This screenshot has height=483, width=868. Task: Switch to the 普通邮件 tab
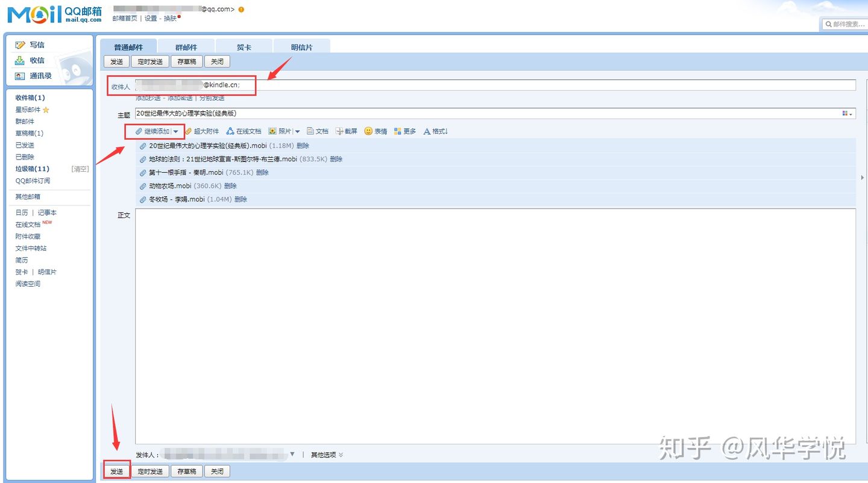coord(128,47)
